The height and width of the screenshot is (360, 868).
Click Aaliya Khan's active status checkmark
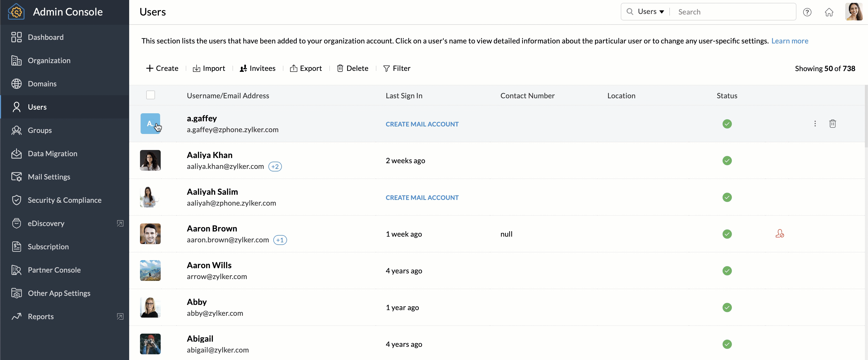click(x=727, y=161)
